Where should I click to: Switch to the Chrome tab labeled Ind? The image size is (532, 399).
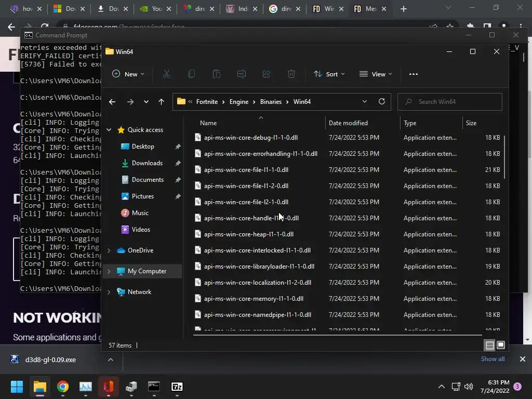tap(242, 9)
